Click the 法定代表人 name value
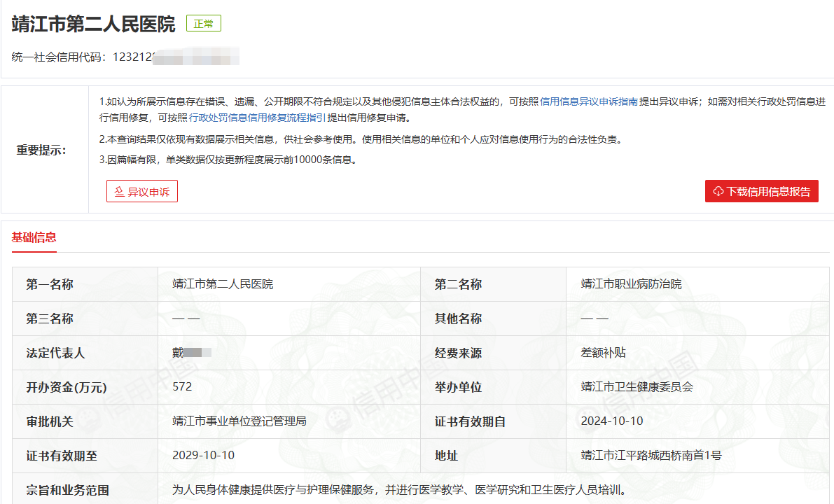 [191, 353]
